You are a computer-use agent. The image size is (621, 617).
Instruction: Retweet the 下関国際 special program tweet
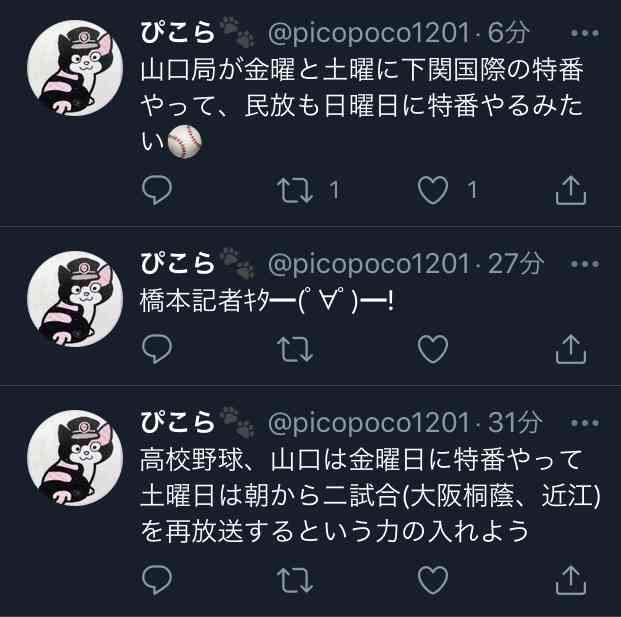(295, 190)
